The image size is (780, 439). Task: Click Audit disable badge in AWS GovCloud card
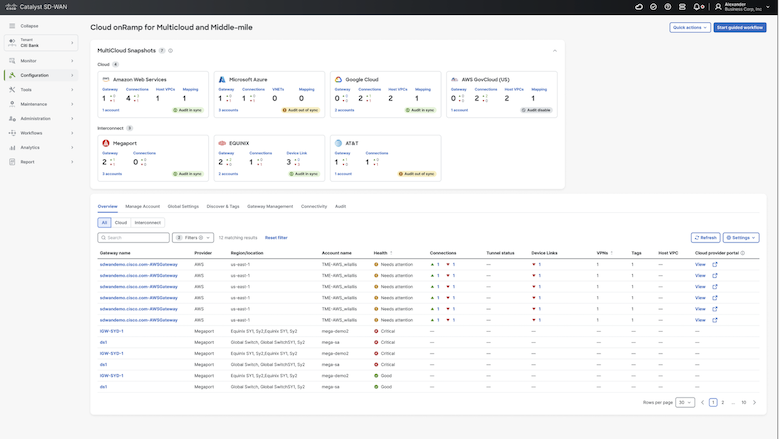(536, 110)
